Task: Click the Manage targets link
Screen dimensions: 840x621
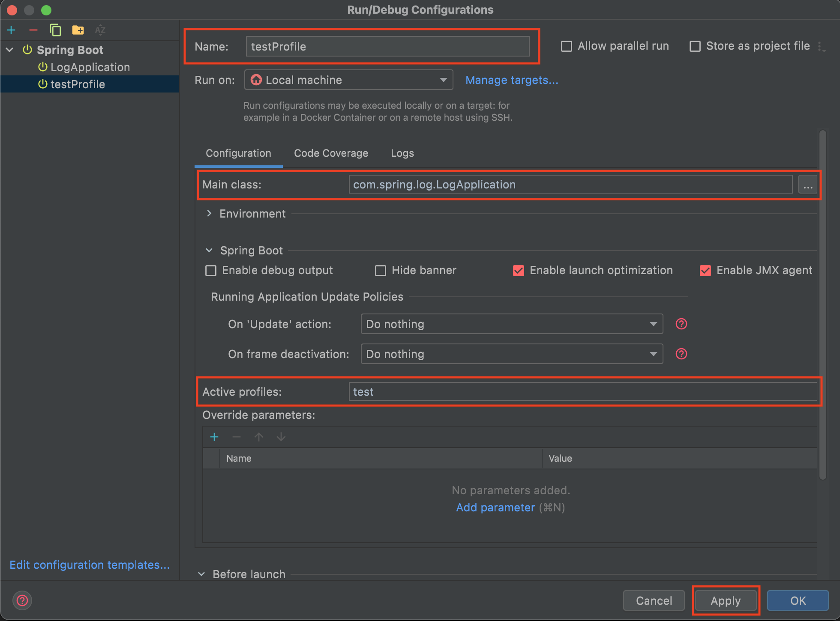Action: coord(512,80)
